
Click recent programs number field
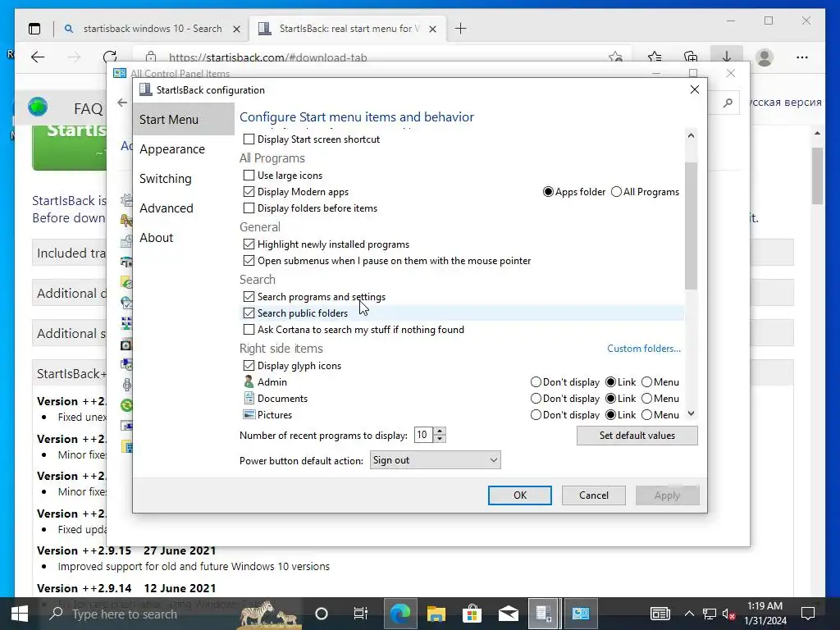pyautogui.click(x=423, y=435)
